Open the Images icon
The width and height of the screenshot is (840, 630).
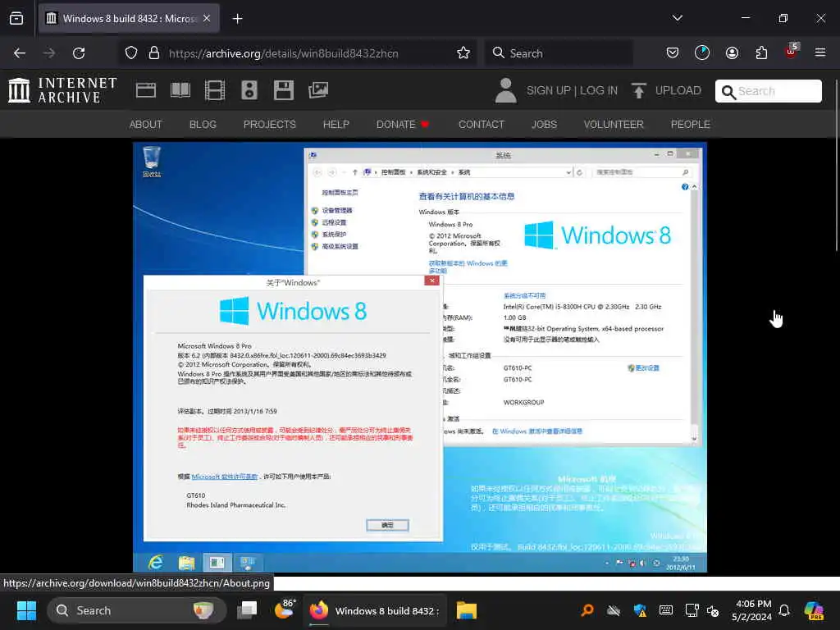[x=318, y=90]
